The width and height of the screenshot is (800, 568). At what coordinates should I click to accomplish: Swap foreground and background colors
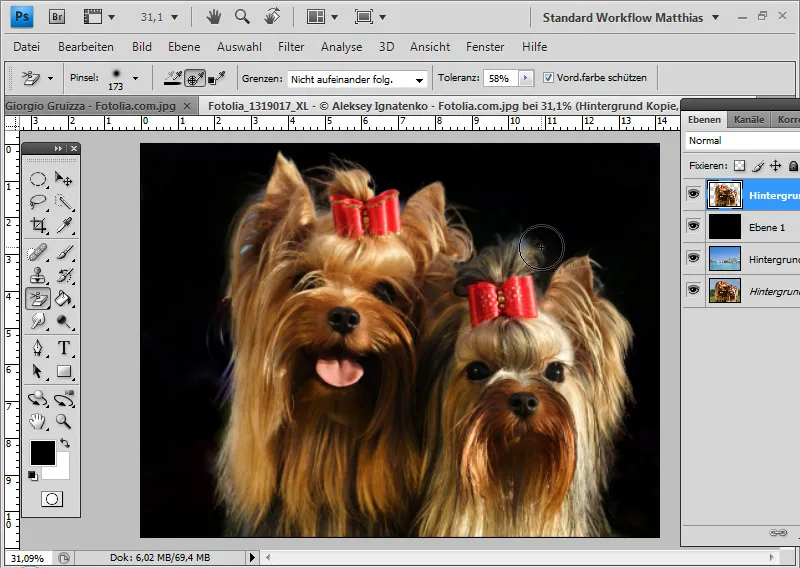[x=66, y=443]
